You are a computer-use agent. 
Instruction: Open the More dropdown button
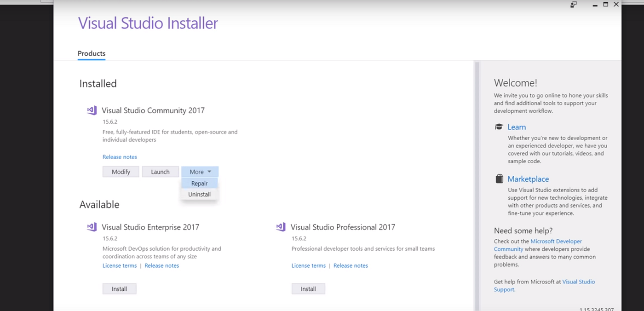tap(200, 172)
